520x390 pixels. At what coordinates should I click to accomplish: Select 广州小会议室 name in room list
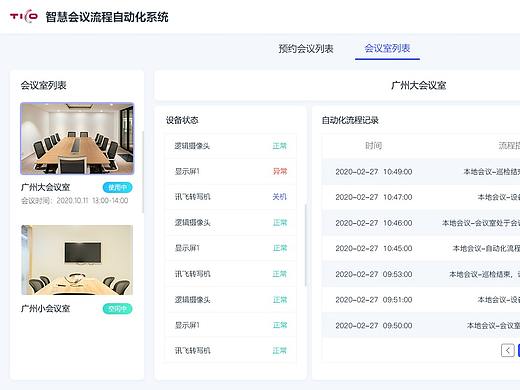tap(45, 309)
